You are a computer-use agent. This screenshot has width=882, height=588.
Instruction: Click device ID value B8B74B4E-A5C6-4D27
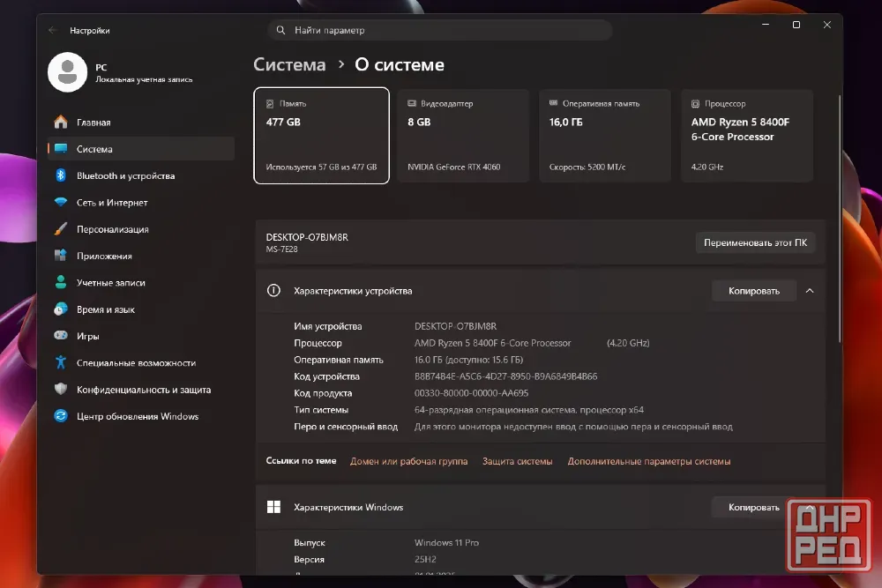click(505, 376)
